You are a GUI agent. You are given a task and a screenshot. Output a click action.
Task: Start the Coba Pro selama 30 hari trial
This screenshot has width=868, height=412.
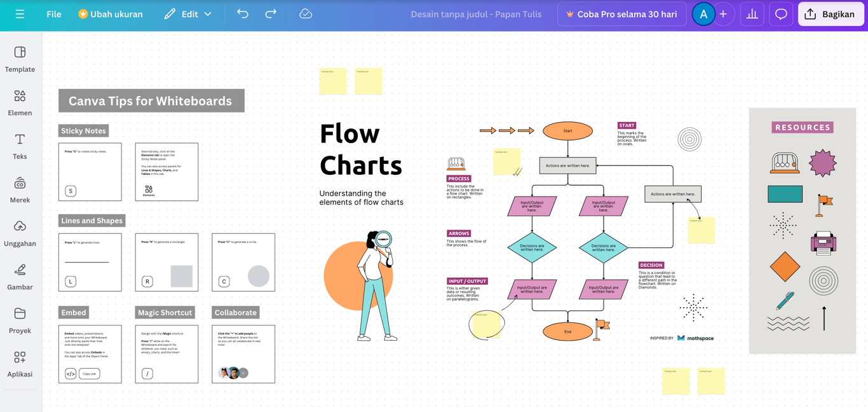(x=621, y=13)
